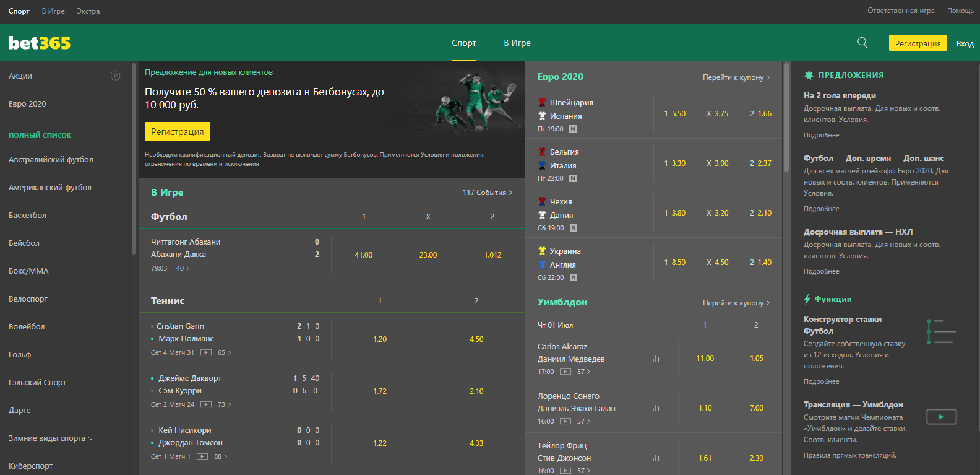Open Экстра in the top bar
The height and width of the screenshot is (475, 980).
tap(88, 11)
